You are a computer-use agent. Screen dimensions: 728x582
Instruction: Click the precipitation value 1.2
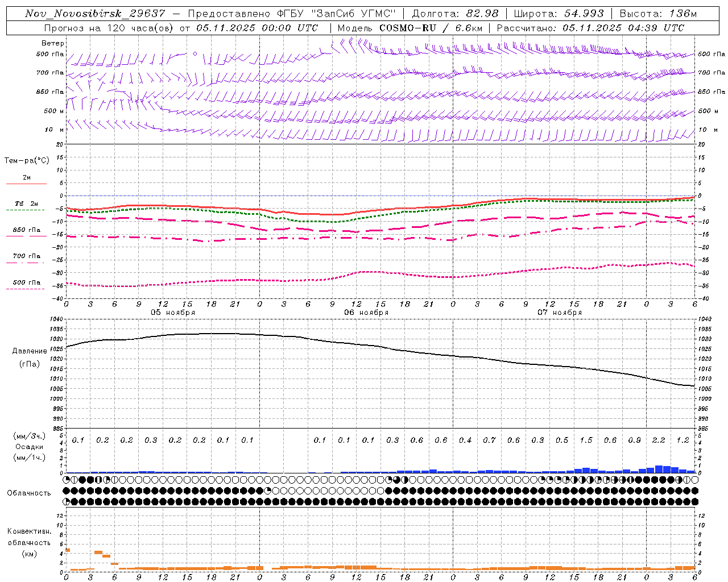coord(682,440)
